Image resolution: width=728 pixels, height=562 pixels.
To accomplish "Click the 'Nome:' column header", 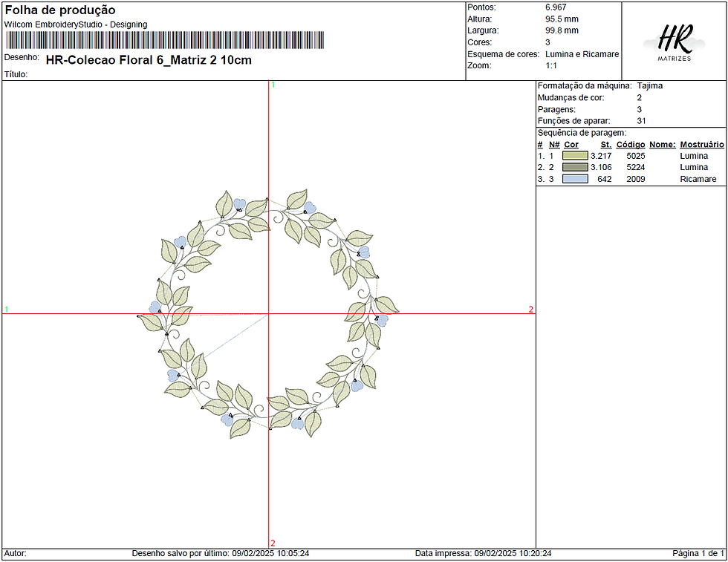I will pyautogui.click(x=663, y=145).
